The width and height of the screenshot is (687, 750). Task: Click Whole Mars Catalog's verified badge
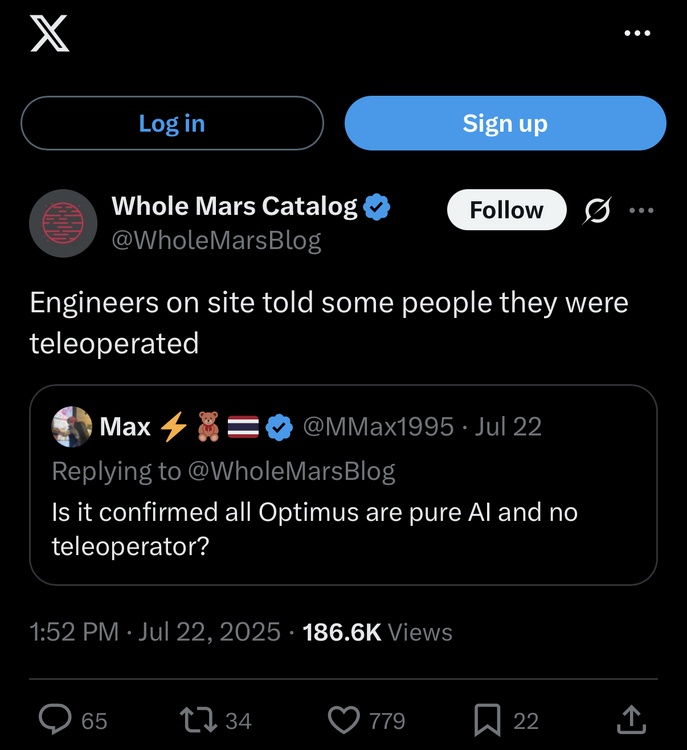(x=377, y=208)
